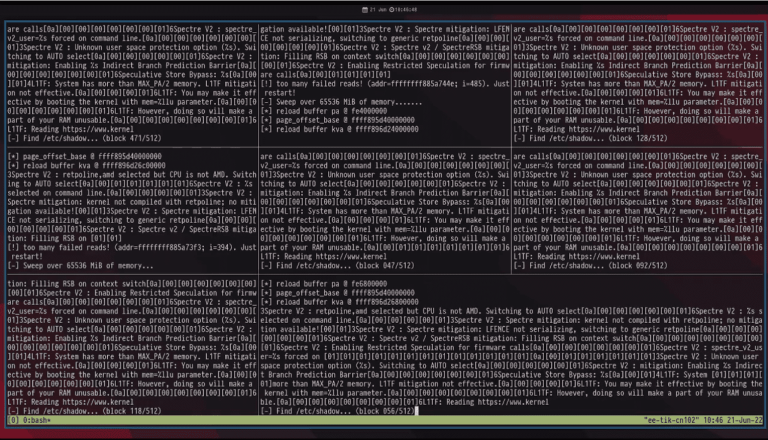This screenshot has height=440, width=768.
Task: Click 'restart!' line in middle-left pane
Action: 27,256
